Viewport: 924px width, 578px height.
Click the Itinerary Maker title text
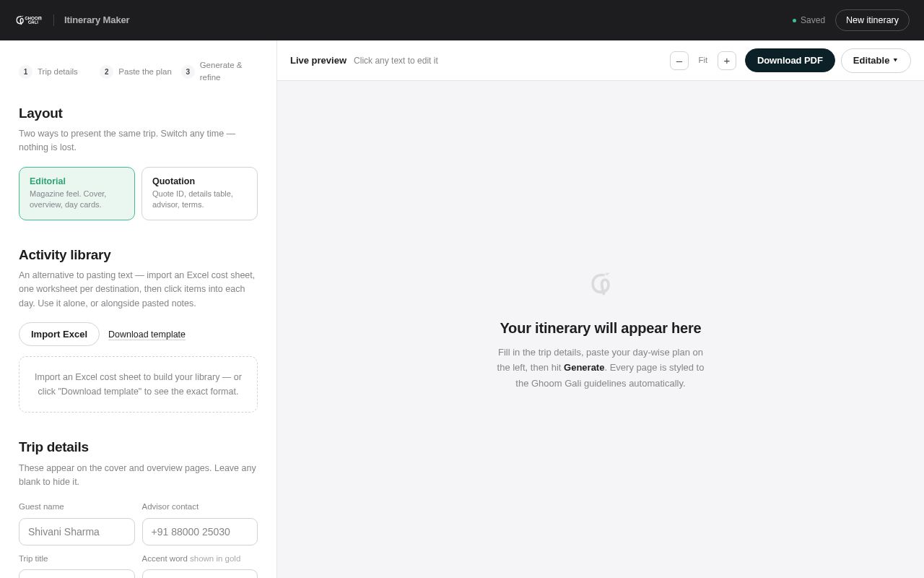click(97, 20)
